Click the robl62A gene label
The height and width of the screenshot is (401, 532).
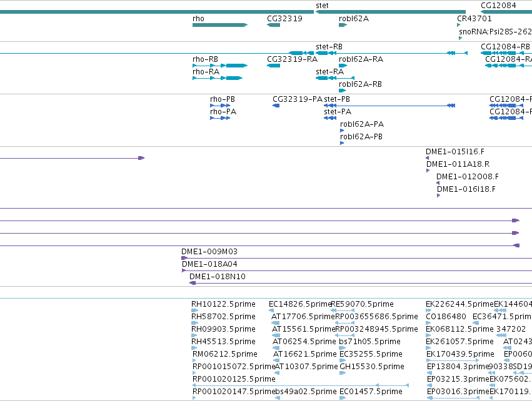click(x=354, y=19)
